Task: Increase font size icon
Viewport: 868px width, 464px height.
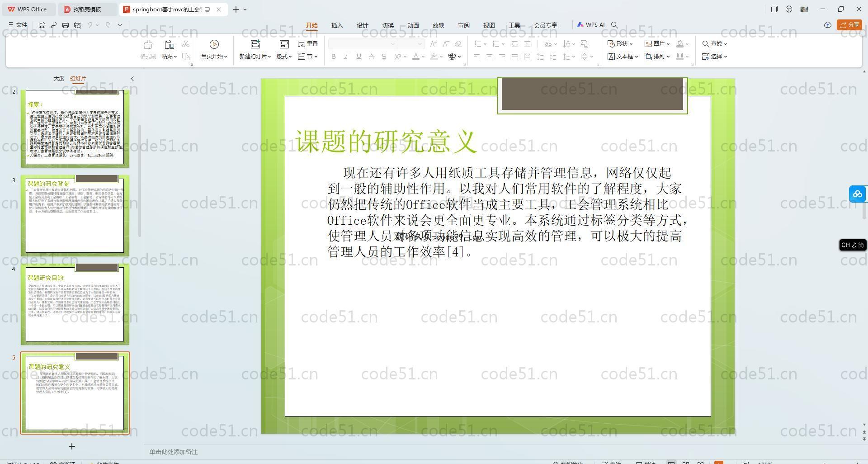Action: point(433,44)
